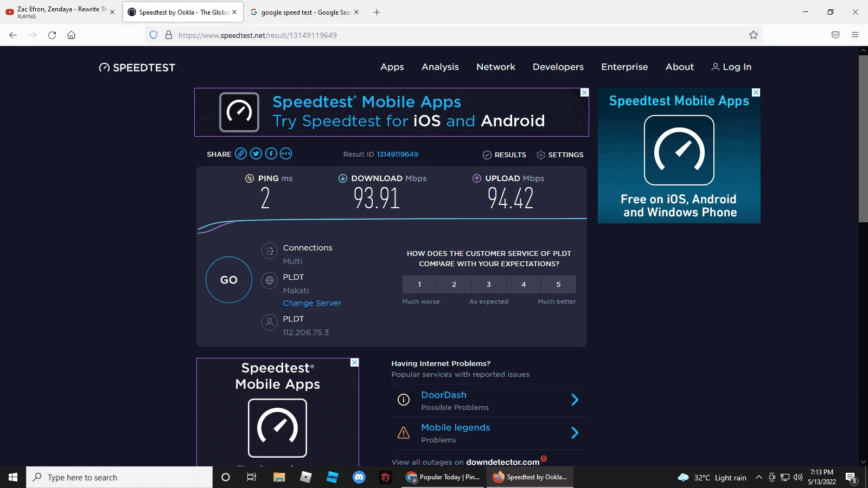Close the lower left Mobile Apps ad
The width and height of the screenshot is (868, 488).
click(x=354, y=363)
